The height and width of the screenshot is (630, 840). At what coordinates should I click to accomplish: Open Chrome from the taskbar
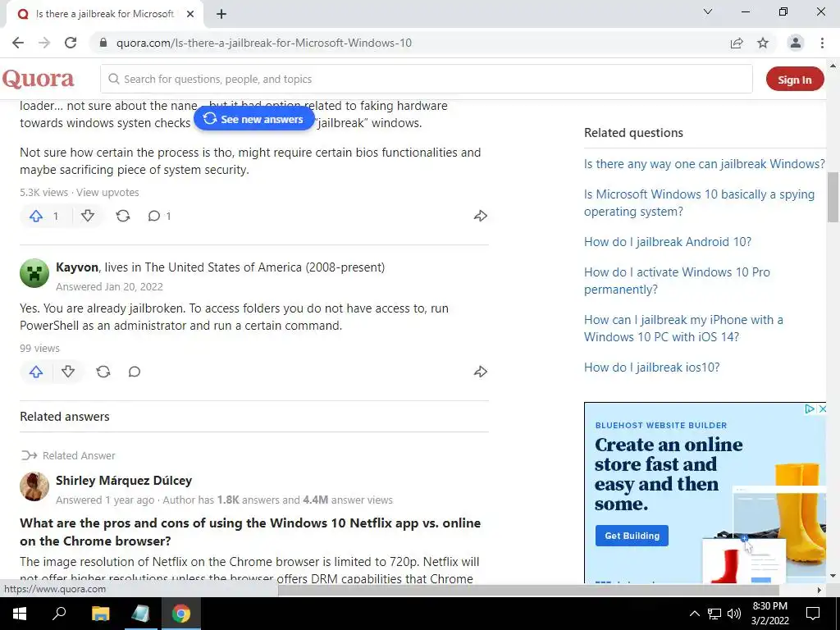pyautogui.click(x=181, y=614)
